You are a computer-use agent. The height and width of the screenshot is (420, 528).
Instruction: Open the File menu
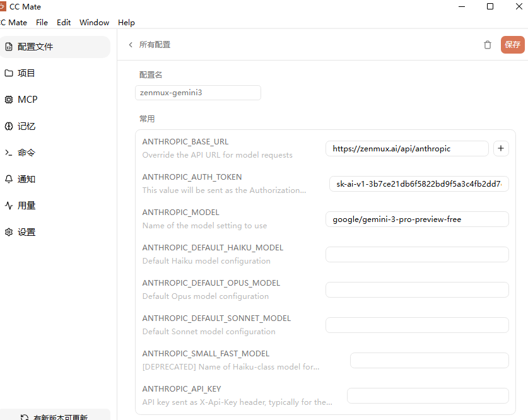pyautogui.click(x=42, y=22)
